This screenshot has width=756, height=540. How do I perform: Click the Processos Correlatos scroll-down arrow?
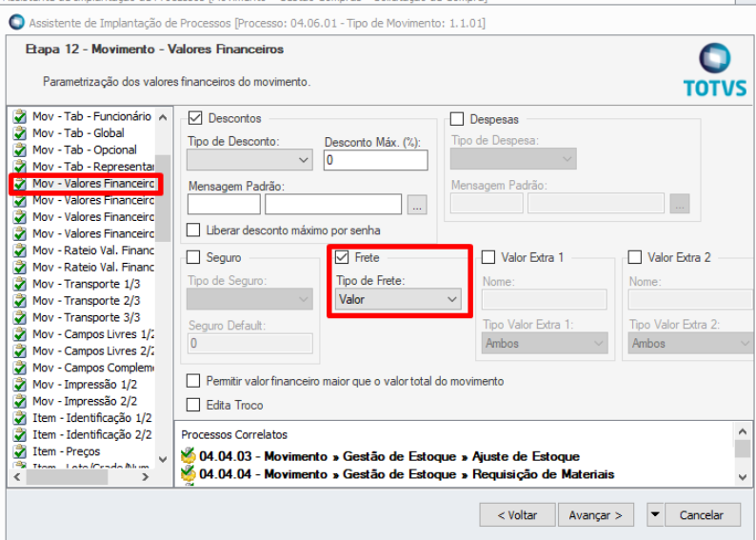pyautogui.click(x=743, y=477)
